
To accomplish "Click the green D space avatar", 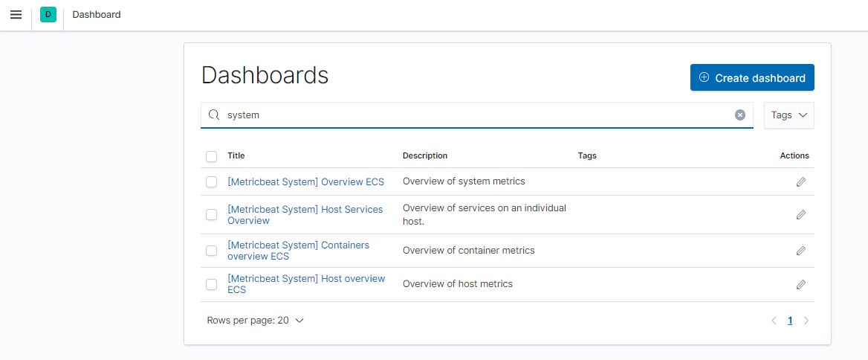I will click(x=48, y=15).
